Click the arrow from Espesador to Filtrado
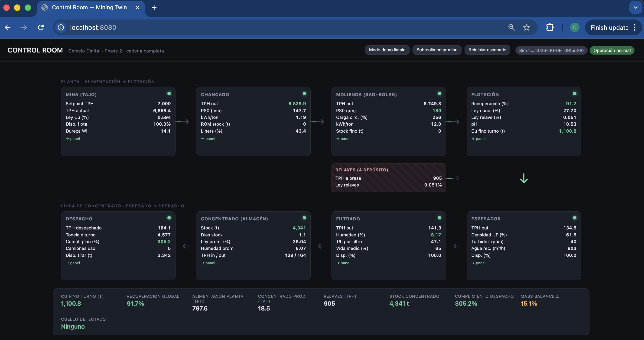The width and height of the screenshot is (644, 340). (456, 246)
